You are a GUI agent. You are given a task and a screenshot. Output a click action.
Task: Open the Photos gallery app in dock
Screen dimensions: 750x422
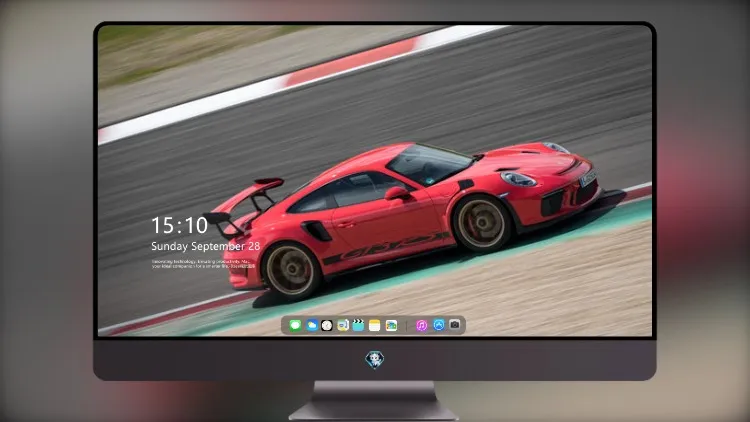(x=391, y=326)
